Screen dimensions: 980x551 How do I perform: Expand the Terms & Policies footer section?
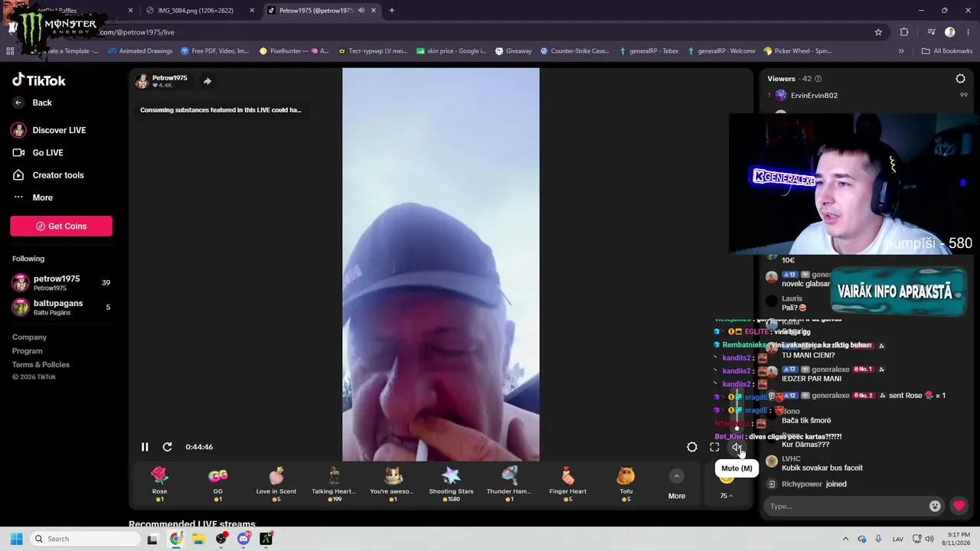click(41, 364)
